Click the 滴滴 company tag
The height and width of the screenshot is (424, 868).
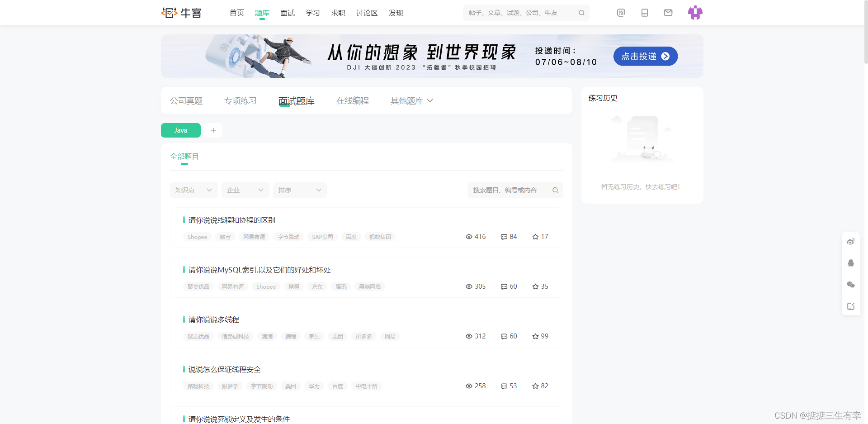click(x=267, y=336)
